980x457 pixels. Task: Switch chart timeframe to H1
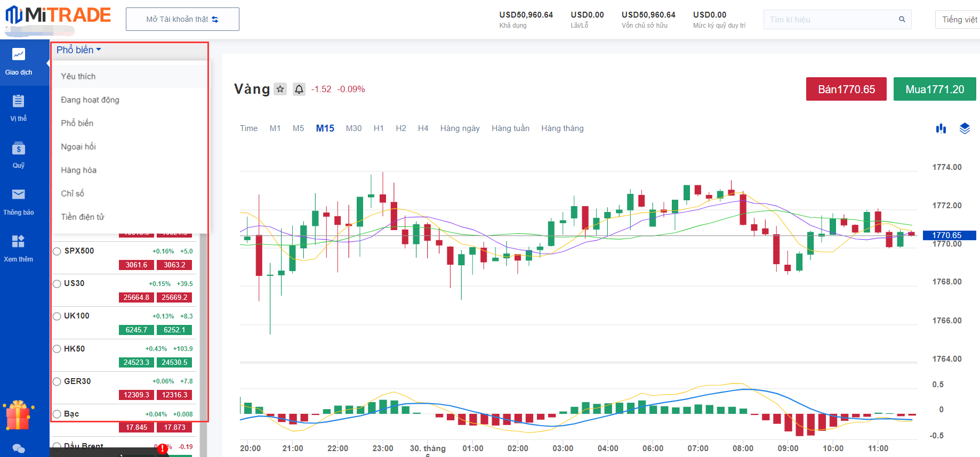379,128
